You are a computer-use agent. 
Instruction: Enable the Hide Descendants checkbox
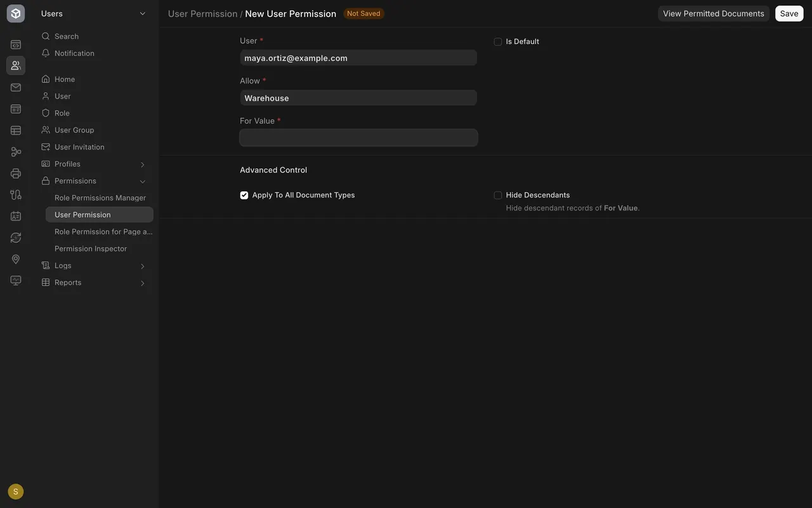[x=498, y=196]
